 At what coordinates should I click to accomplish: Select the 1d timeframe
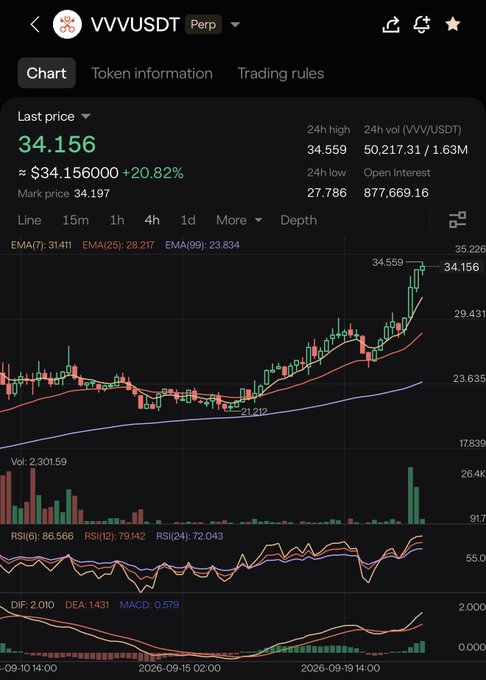188,220
